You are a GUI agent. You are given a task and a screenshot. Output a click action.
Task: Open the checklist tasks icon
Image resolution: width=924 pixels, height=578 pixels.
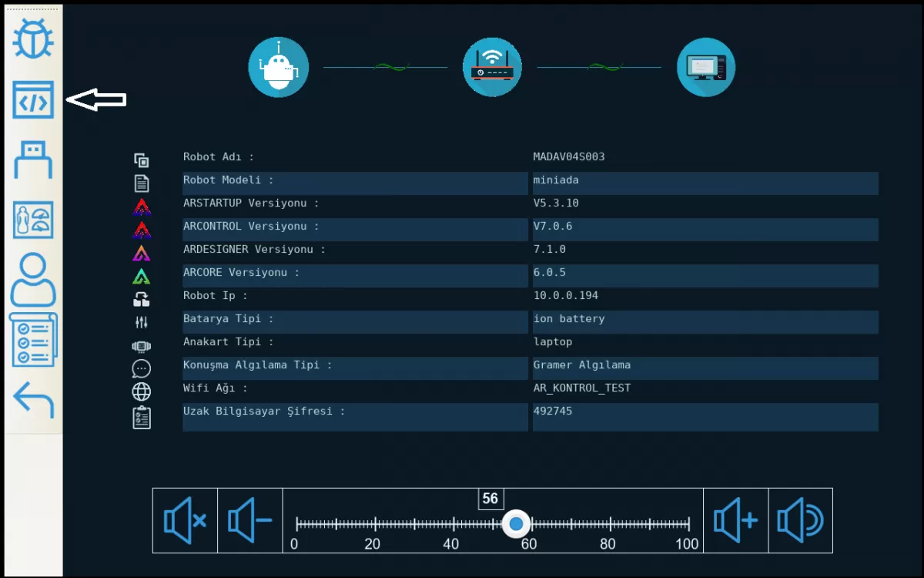(x=33, y=340)
